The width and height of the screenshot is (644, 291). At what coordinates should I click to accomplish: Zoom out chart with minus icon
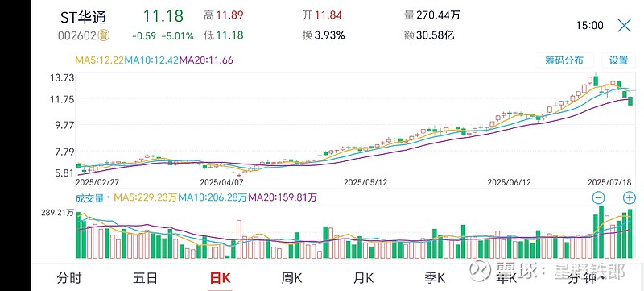[598, 198]
